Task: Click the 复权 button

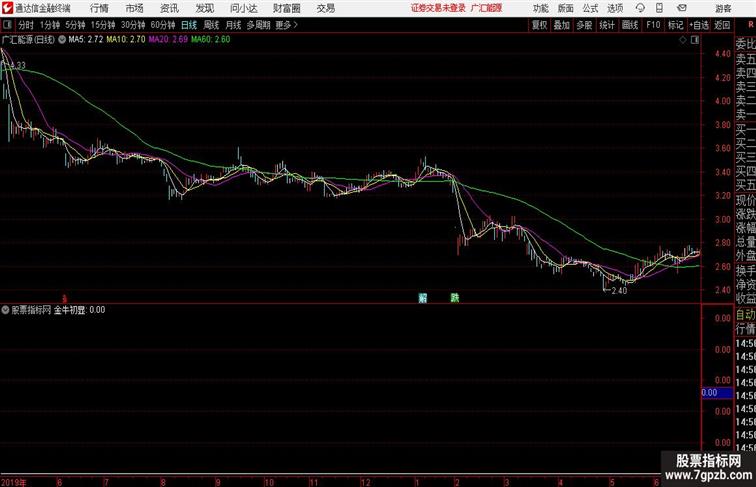Action: 540,25
